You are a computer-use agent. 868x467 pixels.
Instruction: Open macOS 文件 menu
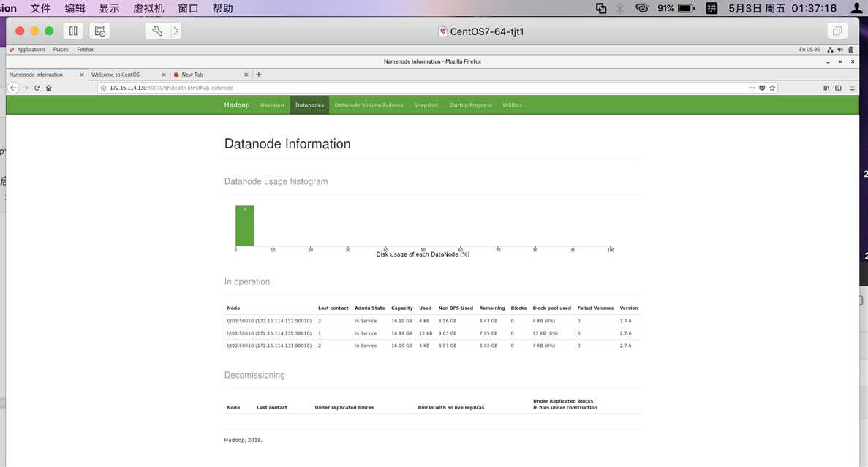[x=40, y=8]
